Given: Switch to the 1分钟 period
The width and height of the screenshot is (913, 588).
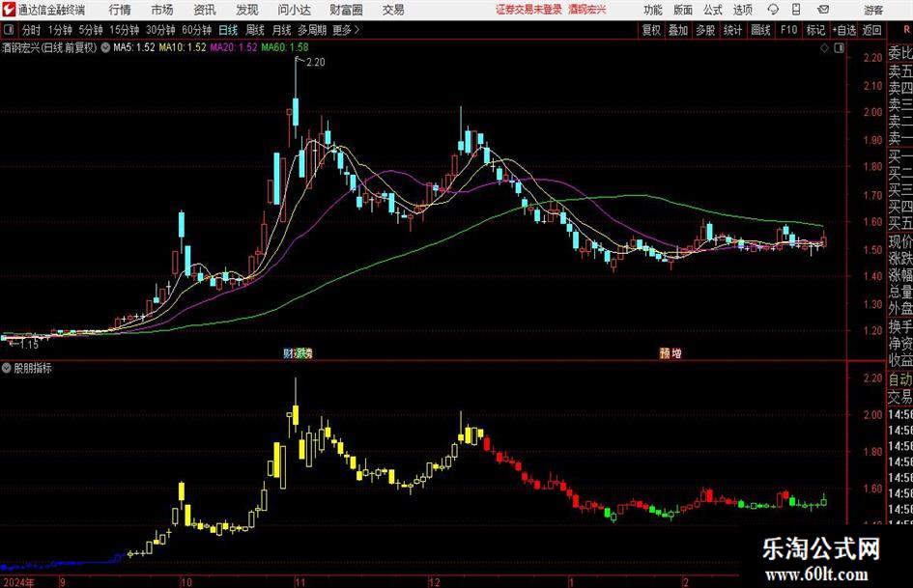Looking at the screenshot, I should click(x=60, y=30).
